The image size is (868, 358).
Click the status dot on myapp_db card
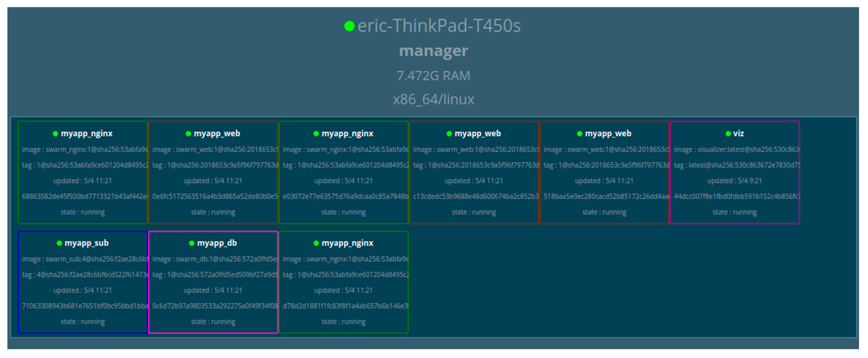click(x=192, y=243)
